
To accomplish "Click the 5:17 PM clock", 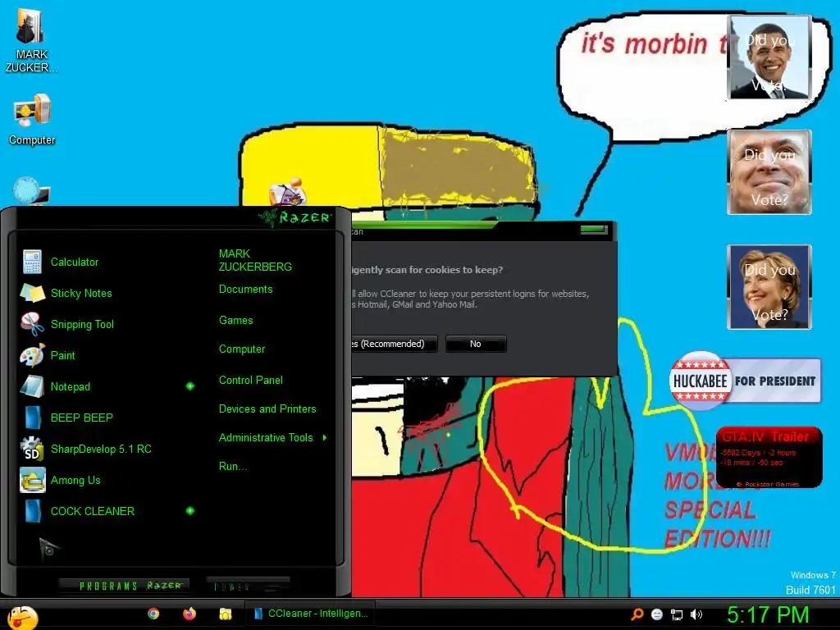I will pyautogui.click(x=768, y=614).
